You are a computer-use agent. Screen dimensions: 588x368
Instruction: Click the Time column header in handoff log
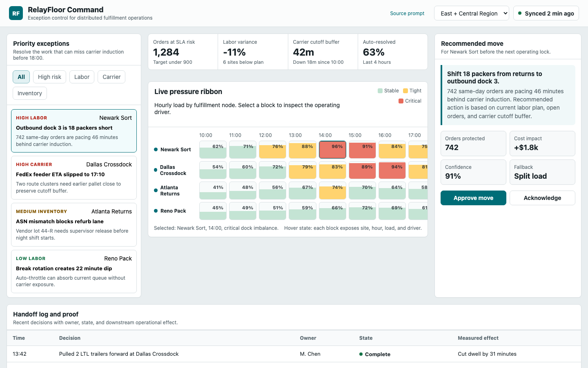tap(19, 338)
